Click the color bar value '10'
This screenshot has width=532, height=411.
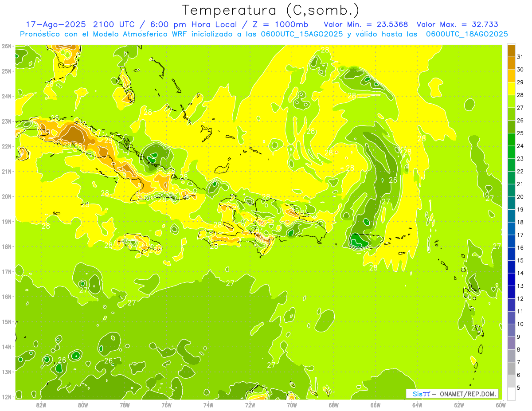click(520, 324)
